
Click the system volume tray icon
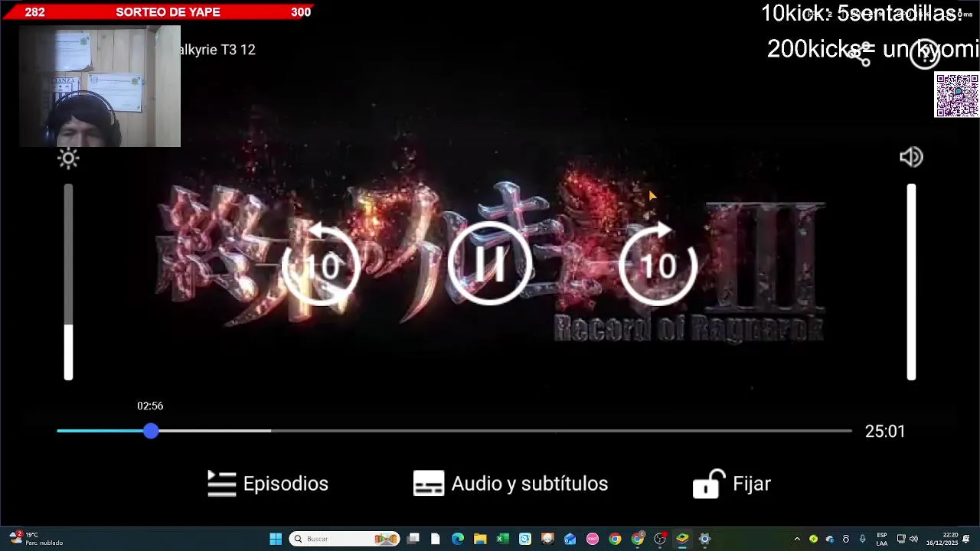[x=913, y=539]
